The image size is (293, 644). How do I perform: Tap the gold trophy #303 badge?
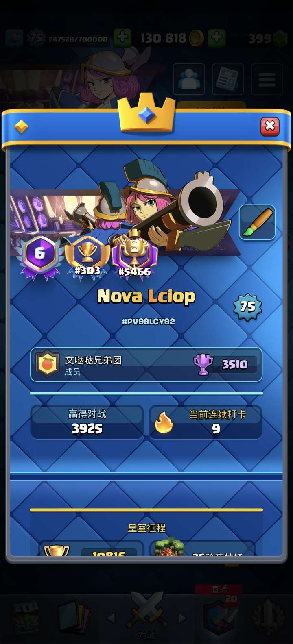tap(87, 255)
